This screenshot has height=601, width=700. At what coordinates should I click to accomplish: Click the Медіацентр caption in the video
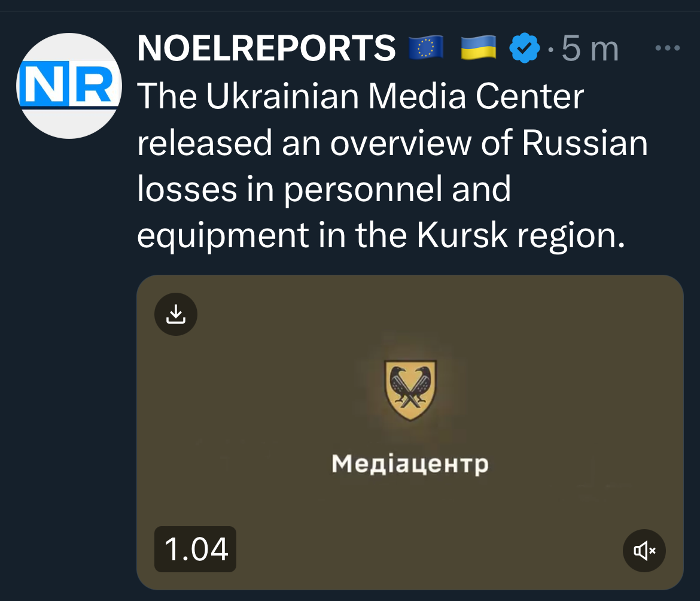click(x=410, y=465)
